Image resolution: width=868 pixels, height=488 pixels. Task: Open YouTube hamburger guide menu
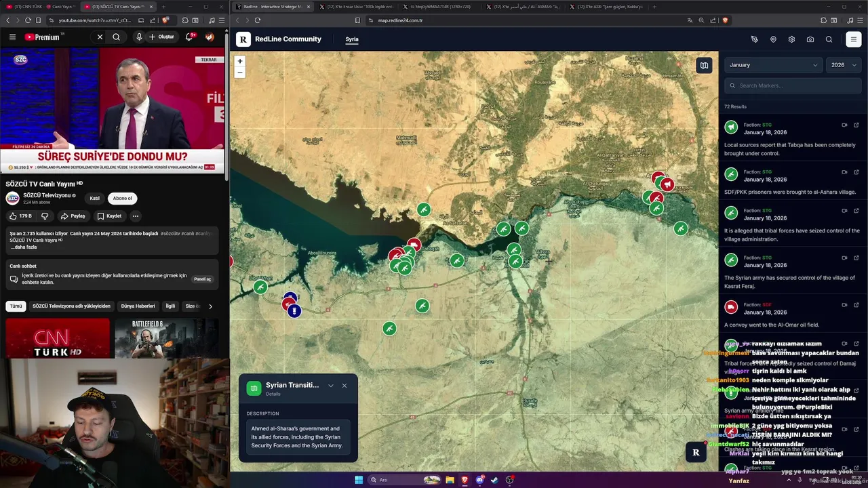click(12, 37)
